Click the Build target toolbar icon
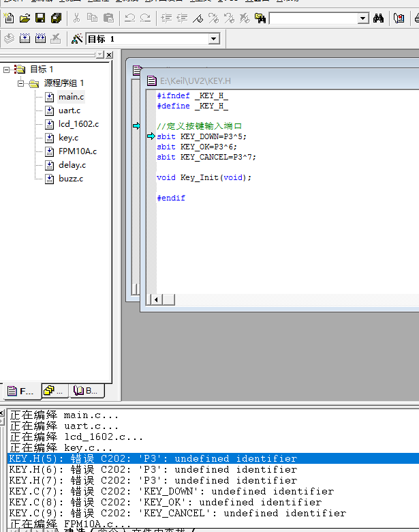This screenshot has height=532, width=419. tap(25, 39)
